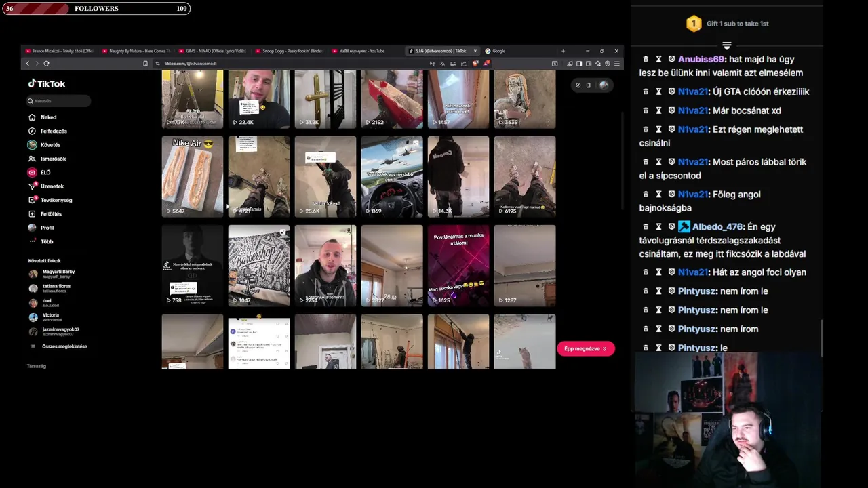Open the Pov: Unalmas a munka video
This screenshot has width=868, height=488.
[458, 266]
